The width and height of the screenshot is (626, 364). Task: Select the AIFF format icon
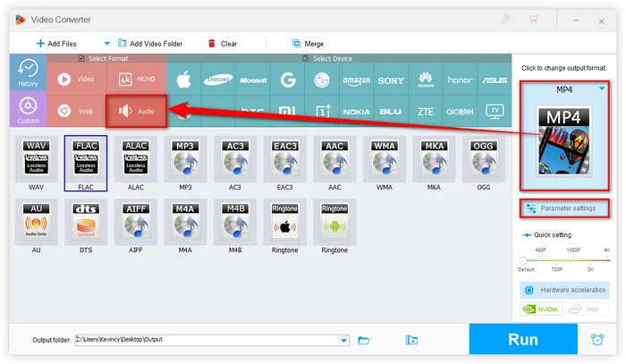136,222
